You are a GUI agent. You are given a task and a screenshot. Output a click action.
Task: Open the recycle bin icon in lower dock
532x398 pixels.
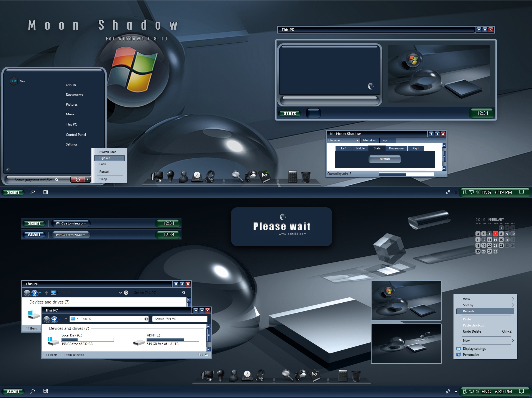(356, 376)
